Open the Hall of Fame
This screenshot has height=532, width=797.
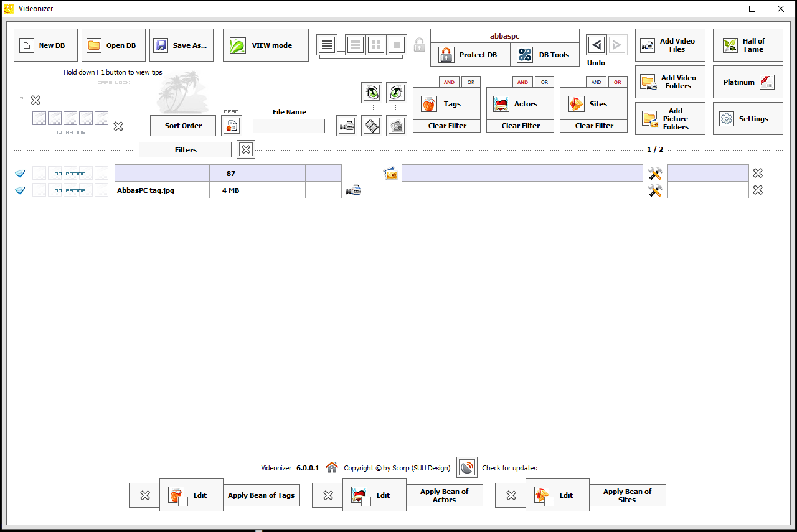748,45
